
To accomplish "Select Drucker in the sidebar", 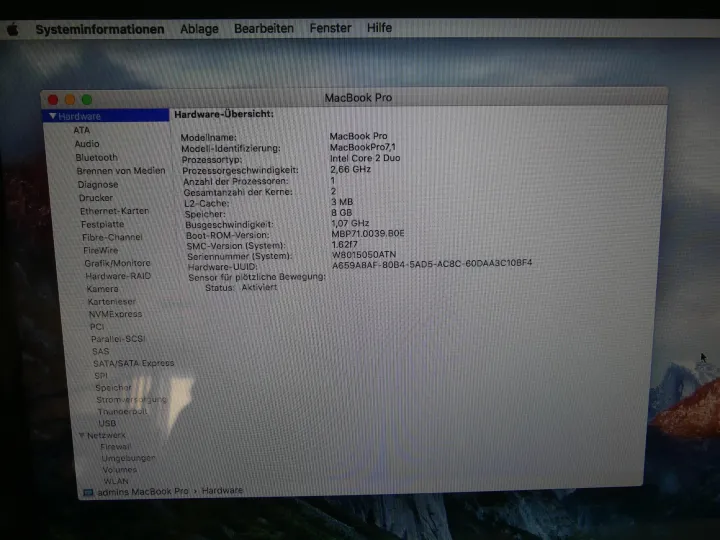I will pos(96,198).
